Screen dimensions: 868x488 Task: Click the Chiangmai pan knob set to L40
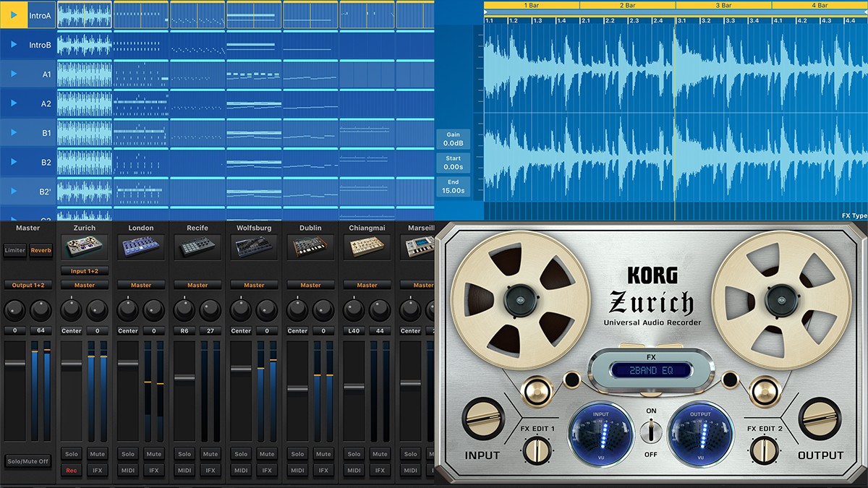click(x=353, y=311)
